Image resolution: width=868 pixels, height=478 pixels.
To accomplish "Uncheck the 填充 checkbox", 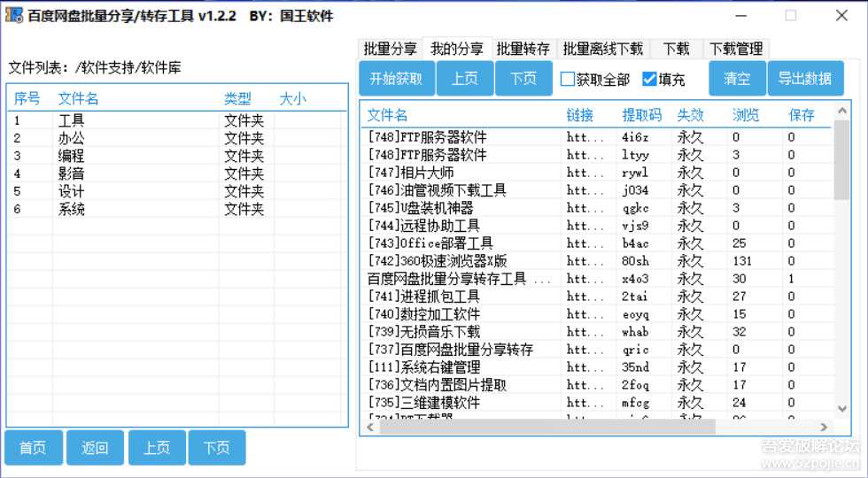I will point(649,79).
